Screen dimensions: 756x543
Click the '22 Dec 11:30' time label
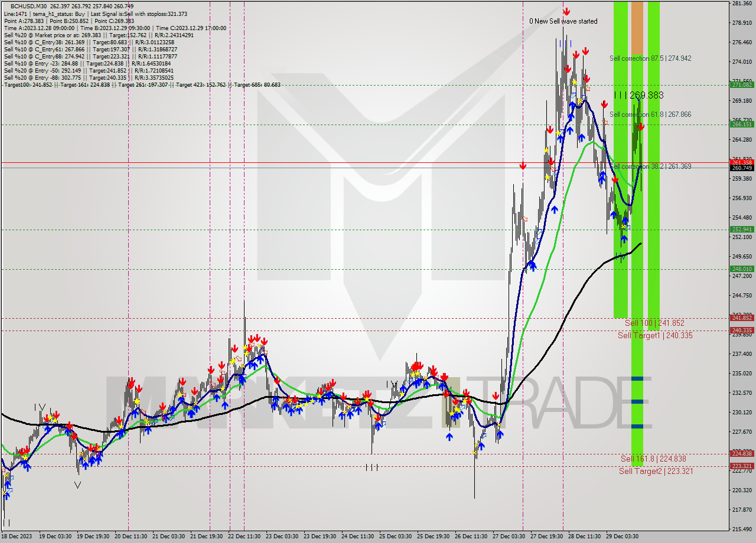pyautogui.click(x=244, y=537)
